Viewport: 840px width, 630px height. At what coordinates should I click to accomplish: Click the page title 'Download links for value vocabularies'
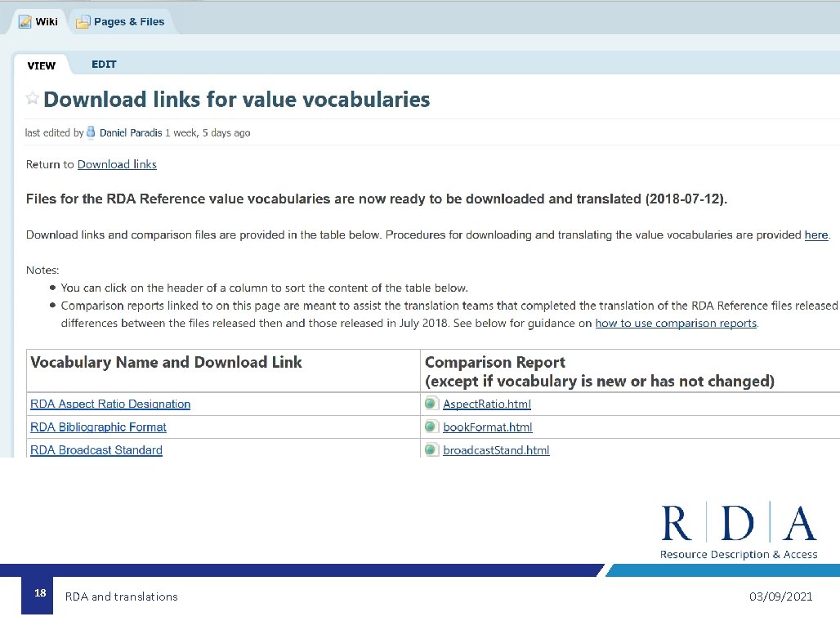(236, 100)
